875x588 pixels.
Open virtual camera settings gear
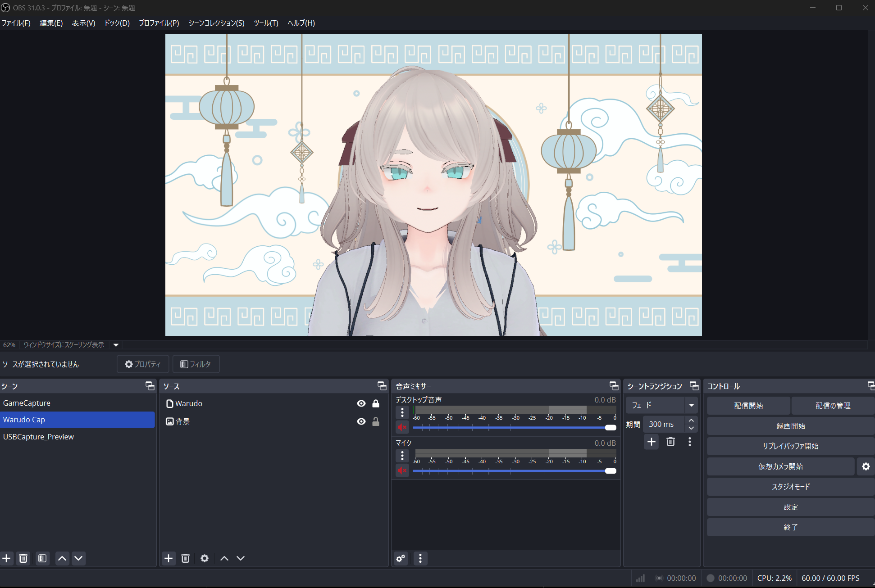point(866,466)
